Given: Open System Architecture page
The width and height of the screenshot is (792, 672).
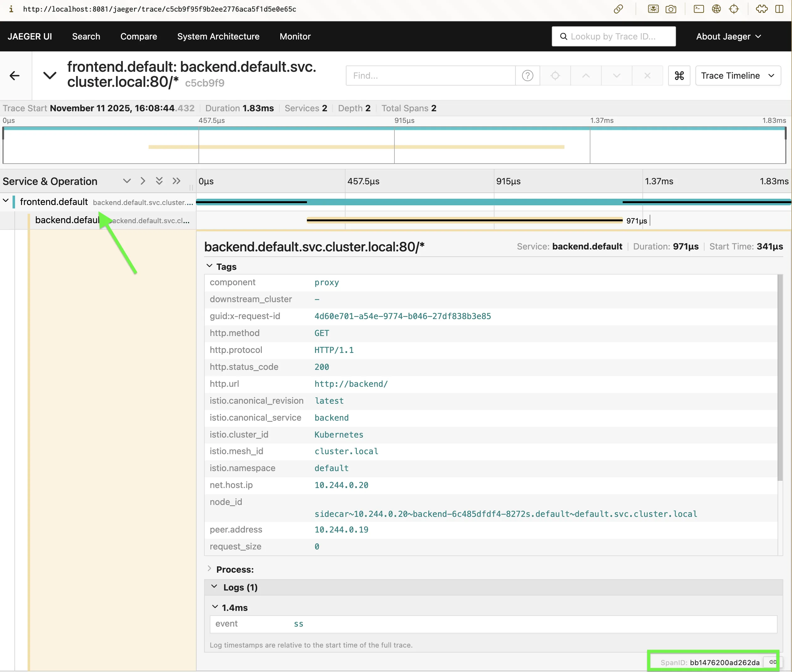Looking at the screenshot, I should 218,37.
